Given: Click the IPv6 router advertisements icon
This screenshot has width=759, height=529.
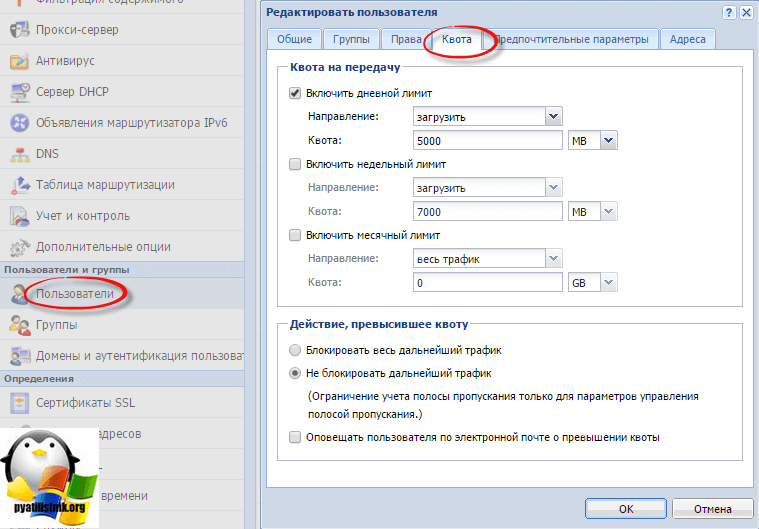Looking at the screenshot, I should tap(19, 123).
